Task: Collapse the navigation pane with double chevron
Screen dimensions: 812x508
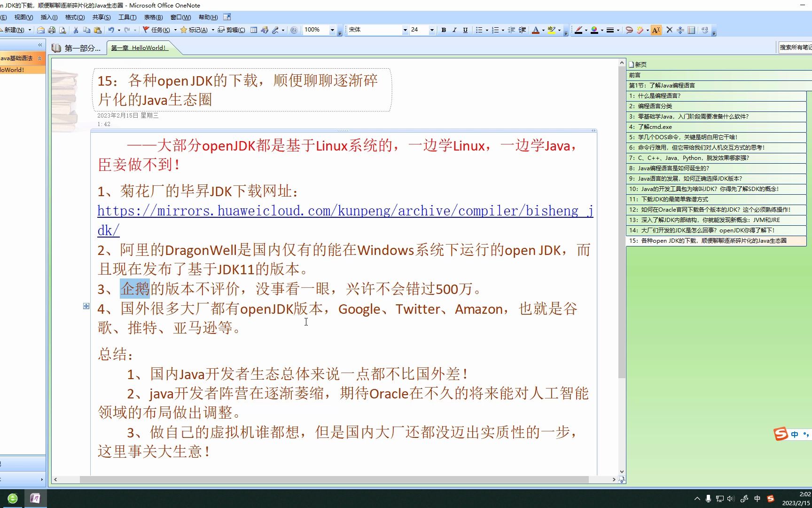Action: point(40,45)
